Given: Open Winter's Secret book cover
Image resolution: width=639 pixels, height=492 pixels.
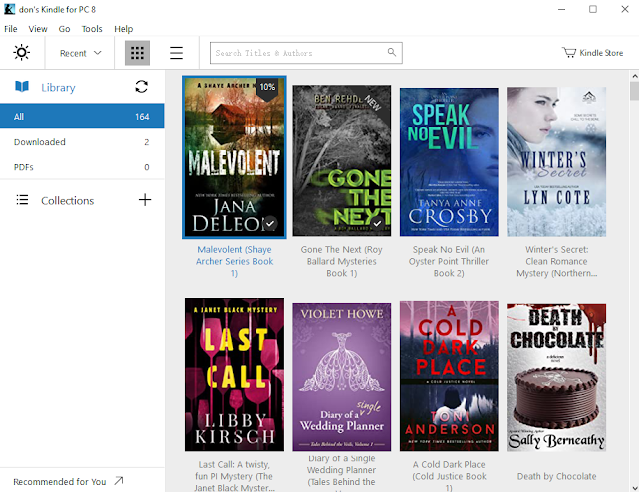Looking at the screenshot, I should click(556, 162).
